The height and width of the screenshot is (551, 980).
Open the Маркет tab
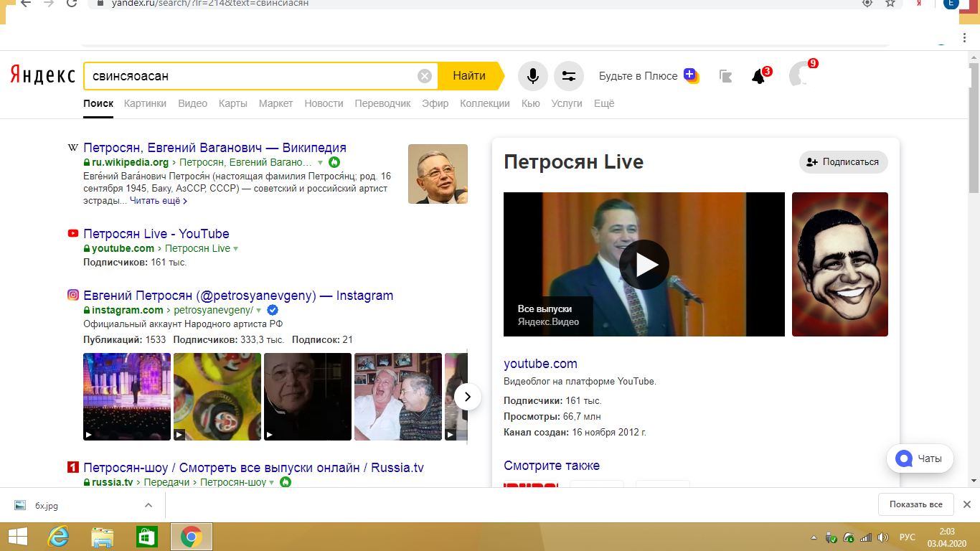(x=276, y=103)
